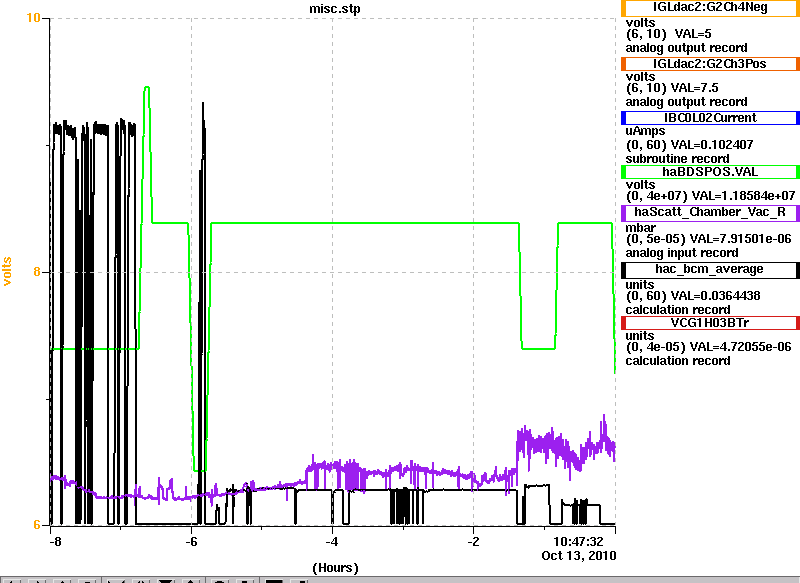Click the Oct 13, 2010 date
800x583 pixels.
(x=579, y=555)
